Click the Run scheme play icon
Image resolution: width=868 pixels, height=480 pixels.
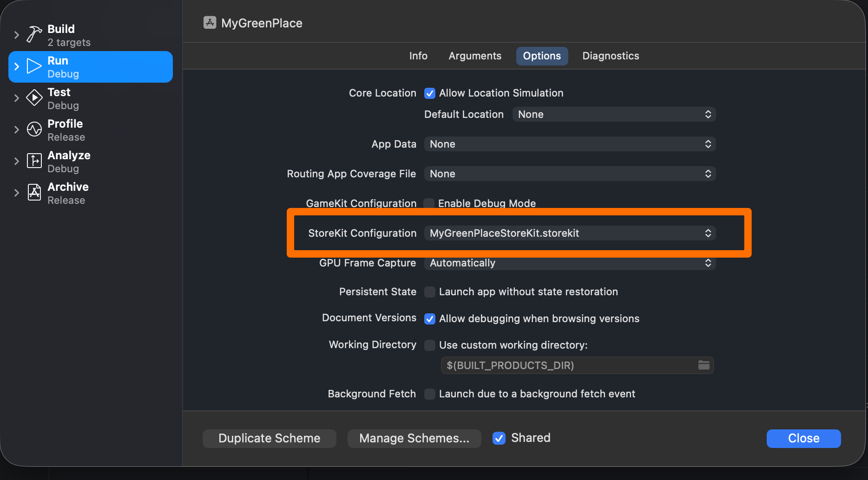33,65
